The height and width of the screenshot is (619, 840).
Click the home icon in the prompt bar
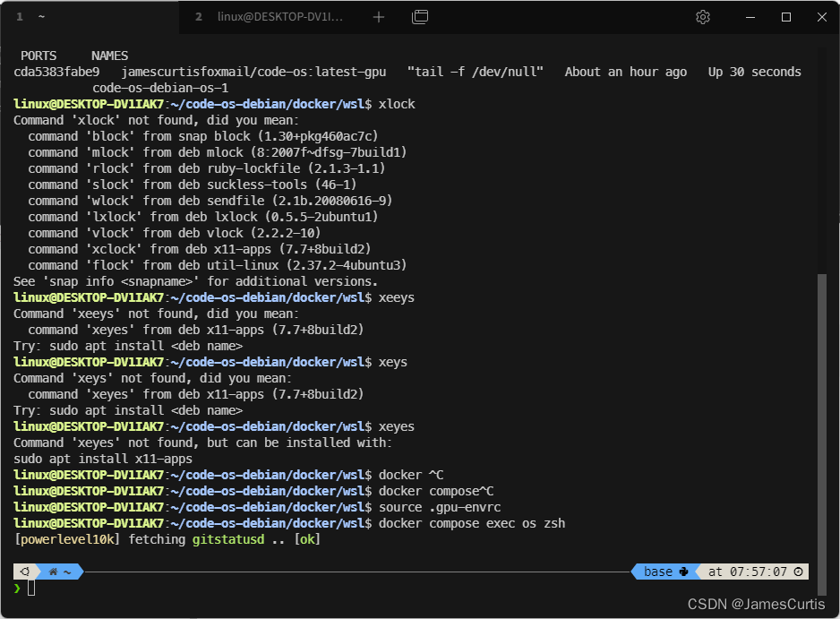pos(53,572)
